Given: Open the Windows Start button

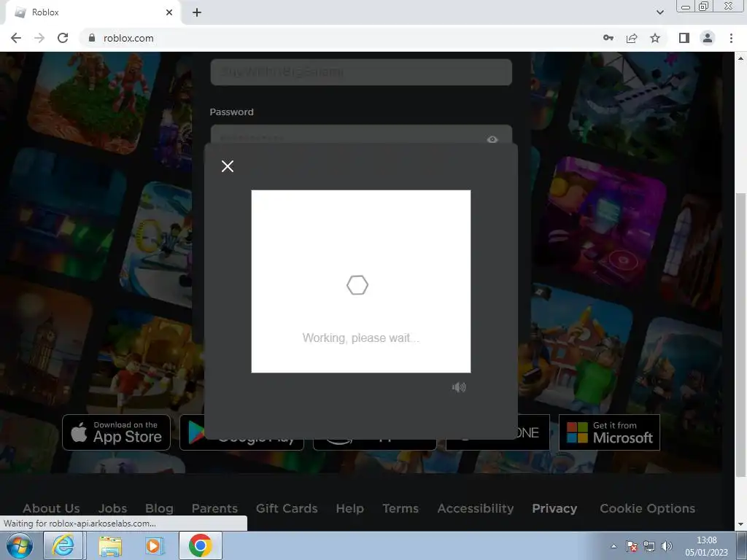Looking at the screenshot, I should (19, 545).
